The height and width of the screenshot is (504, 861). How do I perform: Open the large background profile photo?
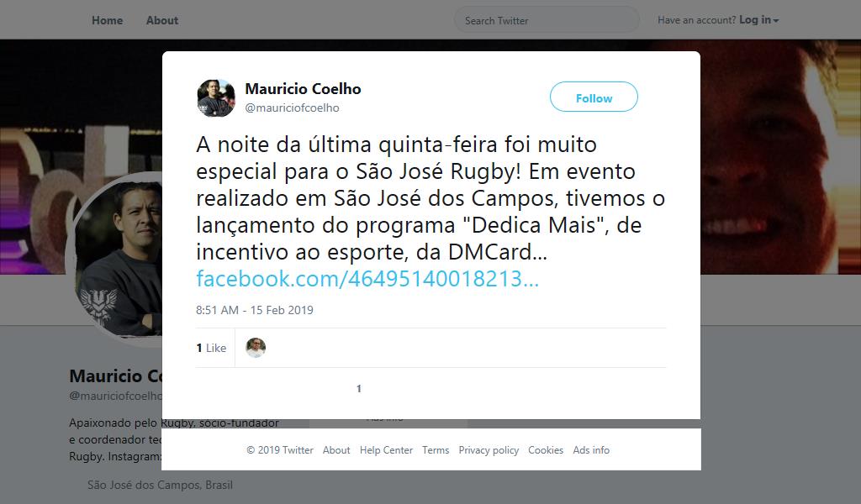(118, 259)
